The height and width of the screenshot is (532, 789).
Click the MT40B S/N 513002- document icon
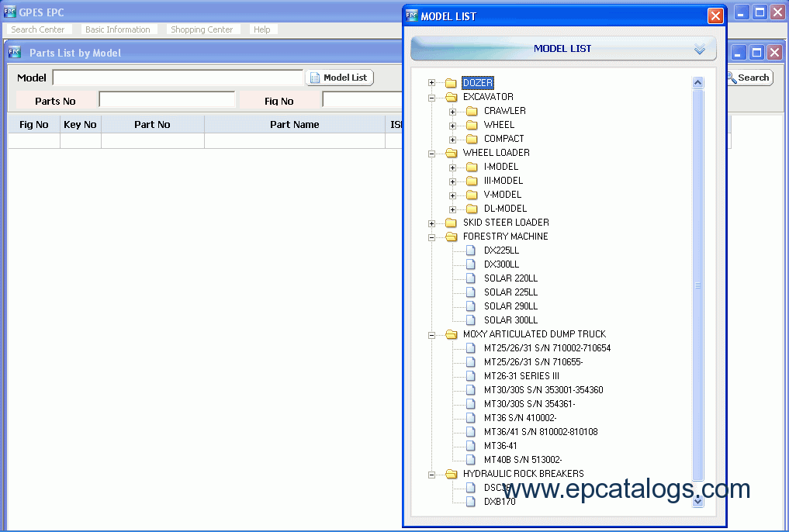pos(471,460)
